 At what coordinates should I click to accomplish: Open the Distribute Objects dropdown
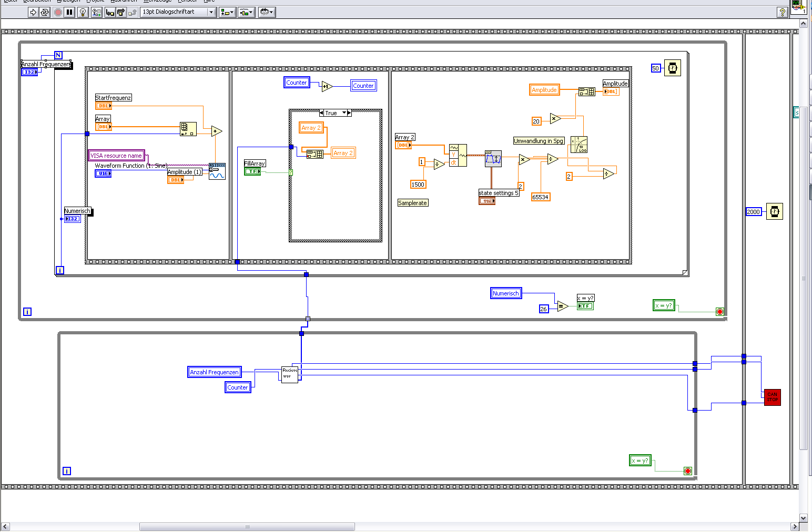click(246, 12)
